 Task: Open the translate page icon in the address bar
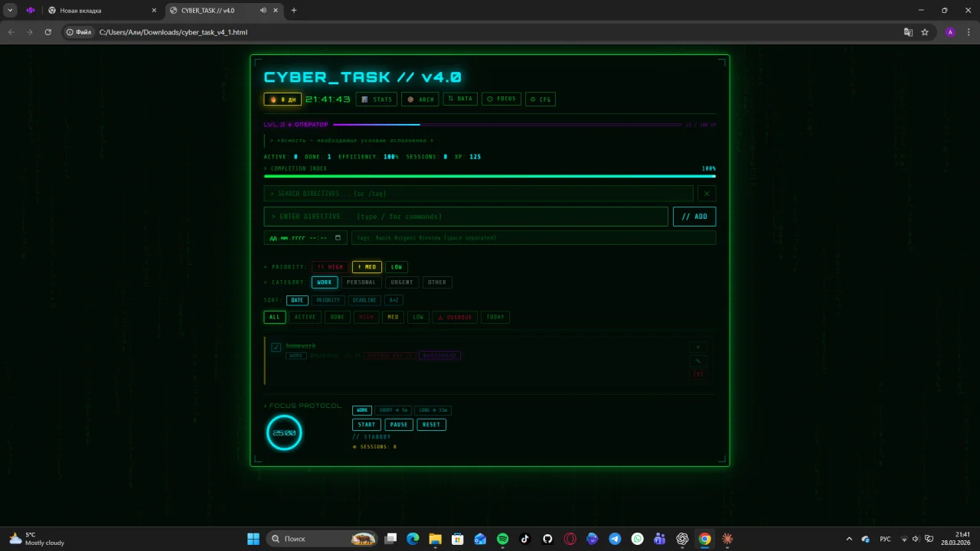pyautogui.click(x=908, y=32)
